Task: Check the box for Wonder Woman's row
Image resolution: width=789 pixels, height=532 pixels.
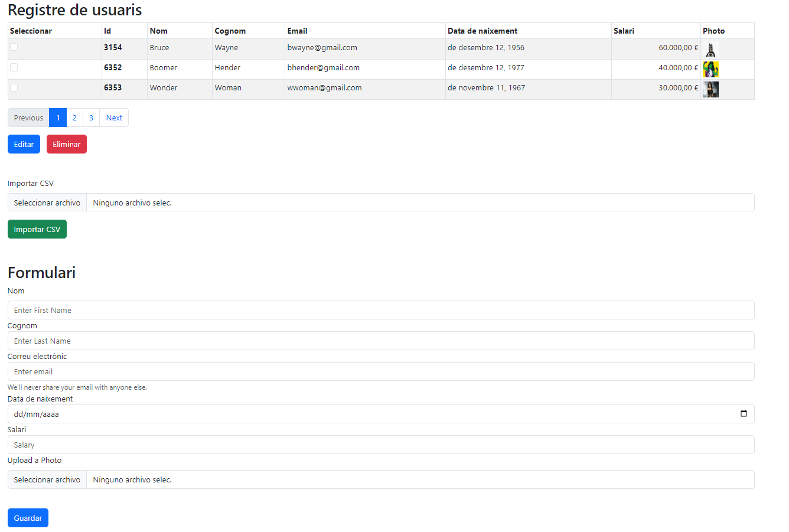Action: point(14,87)
